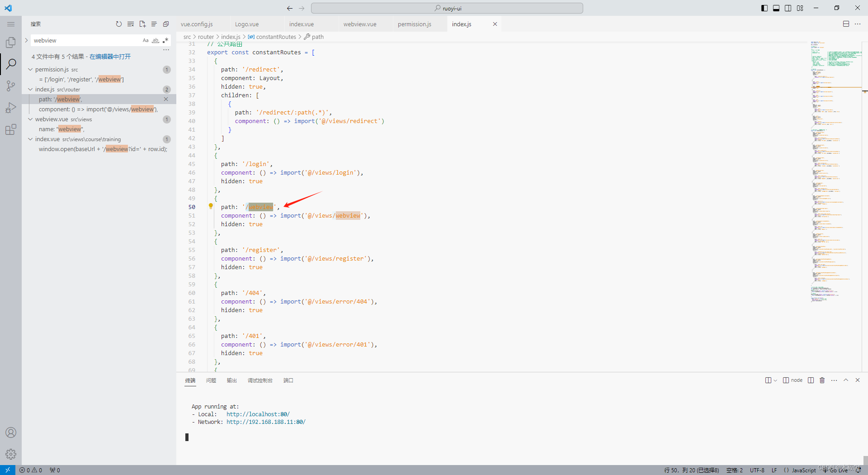Screen dimensions: 868x475
Task: Change the UTF-8 encoding setting
Action: coord(757,470)
